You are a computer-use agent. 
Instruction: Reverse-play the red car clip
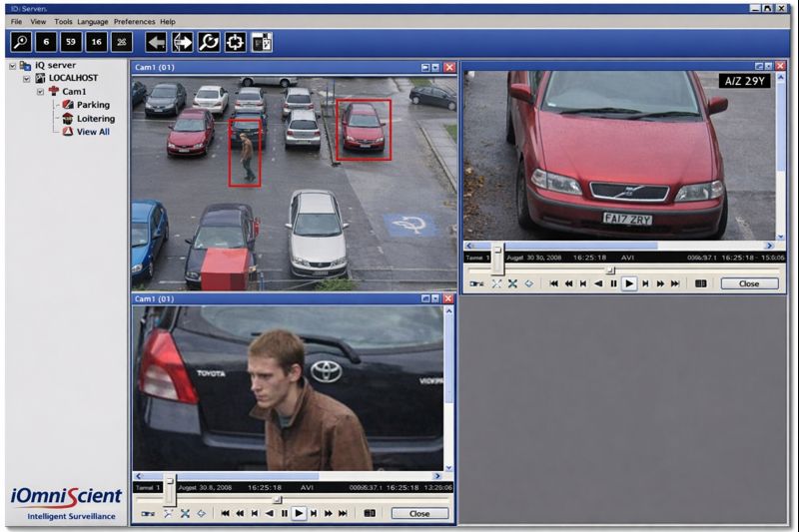[598, 283]
